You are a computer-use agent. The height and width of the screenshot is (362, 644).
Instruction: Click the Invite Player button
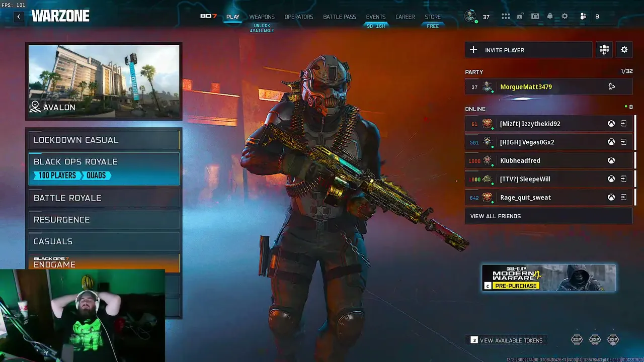tap(528, 50)
